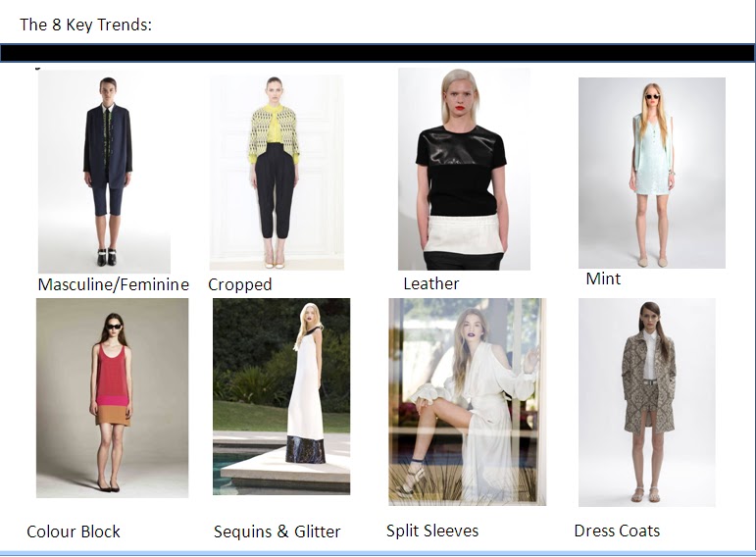Select the Split Sleeves photo
The width and height of the screenshot is (756, 557).
pos(467,402)
